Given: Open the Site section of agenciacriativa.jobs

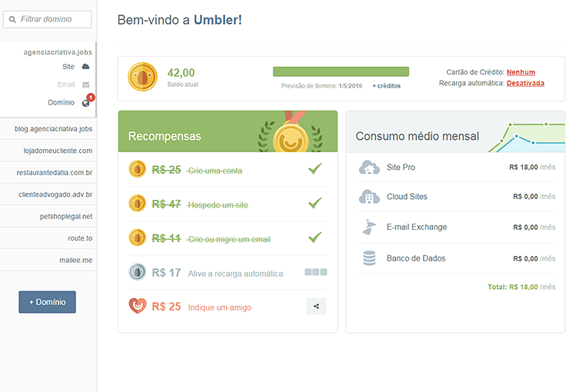Looking at the screenshot, I should [x=68, y=67].
